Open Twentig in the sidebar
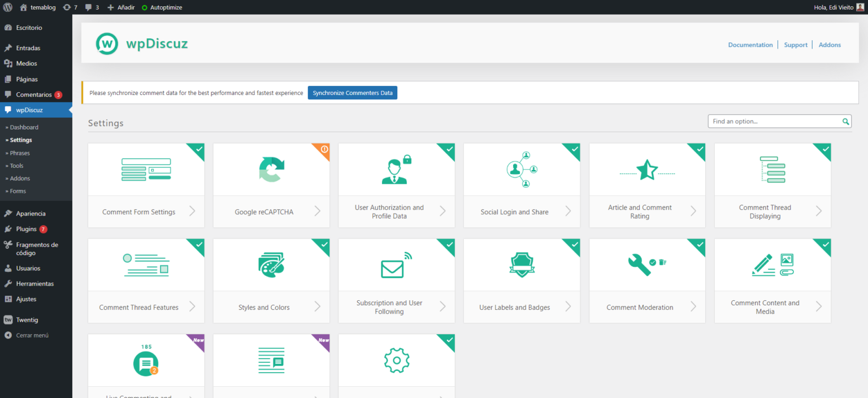This screenshot has width=868, height=398. [36, 319]
